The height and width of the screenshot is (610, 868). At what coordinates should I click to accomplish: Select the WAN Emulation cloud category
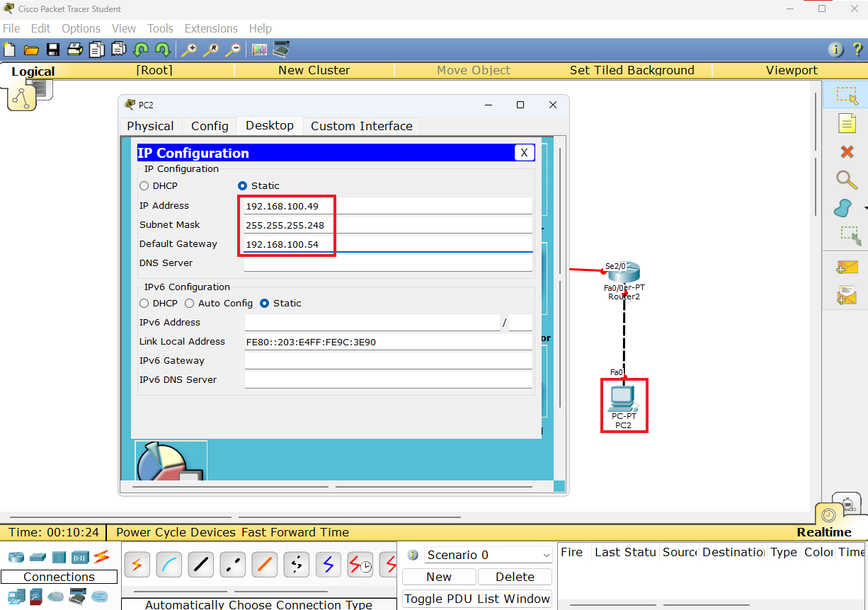click(x=56, y=597)
